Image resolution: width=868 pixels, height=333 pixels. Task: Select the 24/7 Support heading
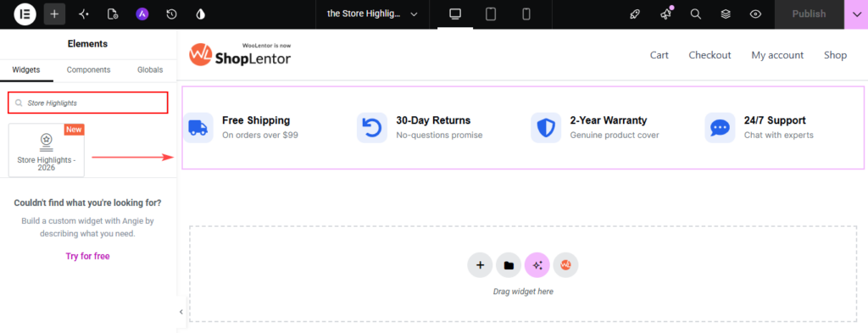775,120
